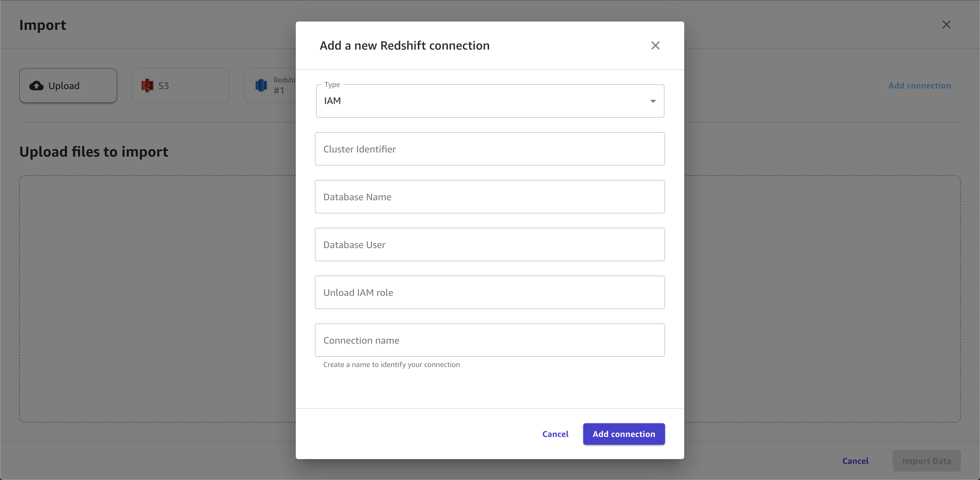Click the Cluster Identifier input field
The height and width of the screenshot is (480, 980).
[x=489, y=149]
